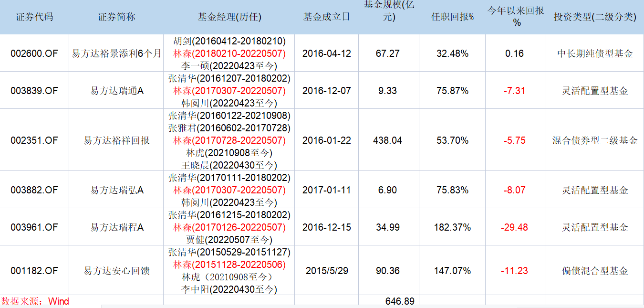
Task: Click red entry 林森(20180210-20220507)
Action: tap(229, 53)
